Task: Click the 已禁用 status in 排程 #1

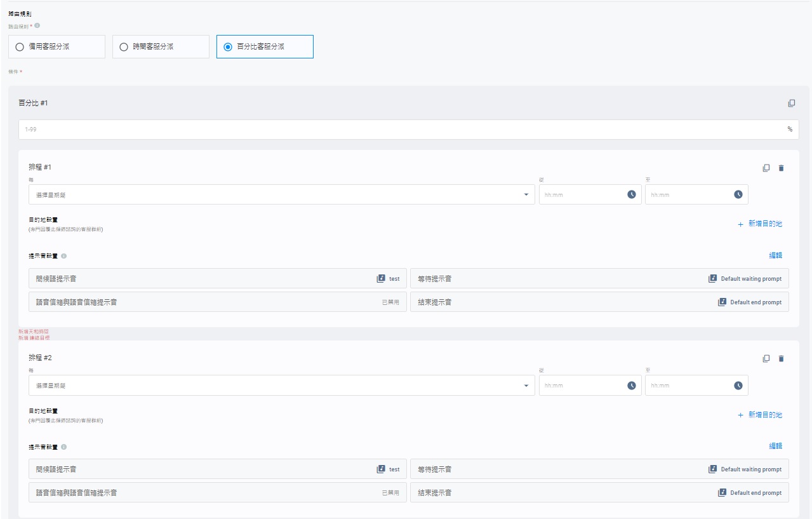Action: 390,302
